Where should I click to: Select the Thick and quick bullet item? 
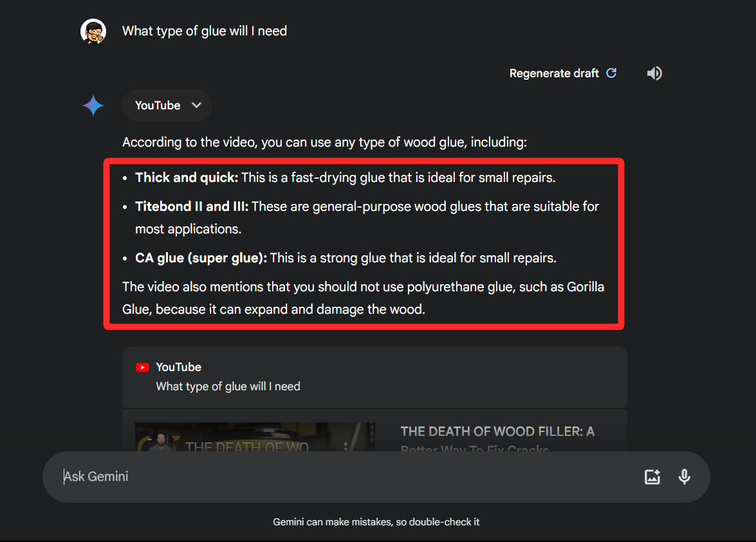[346, 178]
